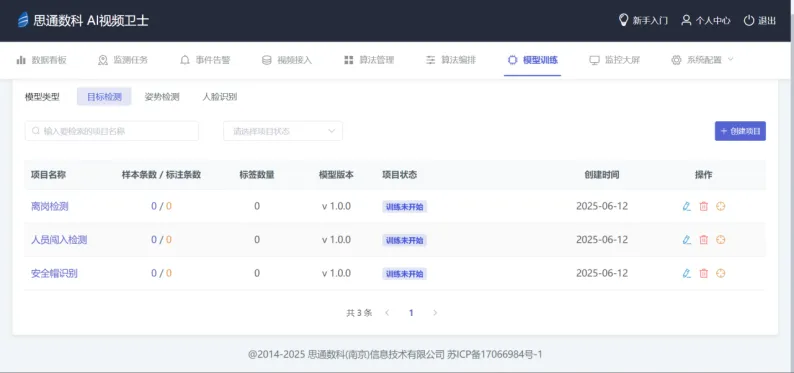The width and height of the screenshot is (794, 373).
Task: Open 安全帽识别 project link
Action: point(54,273)
